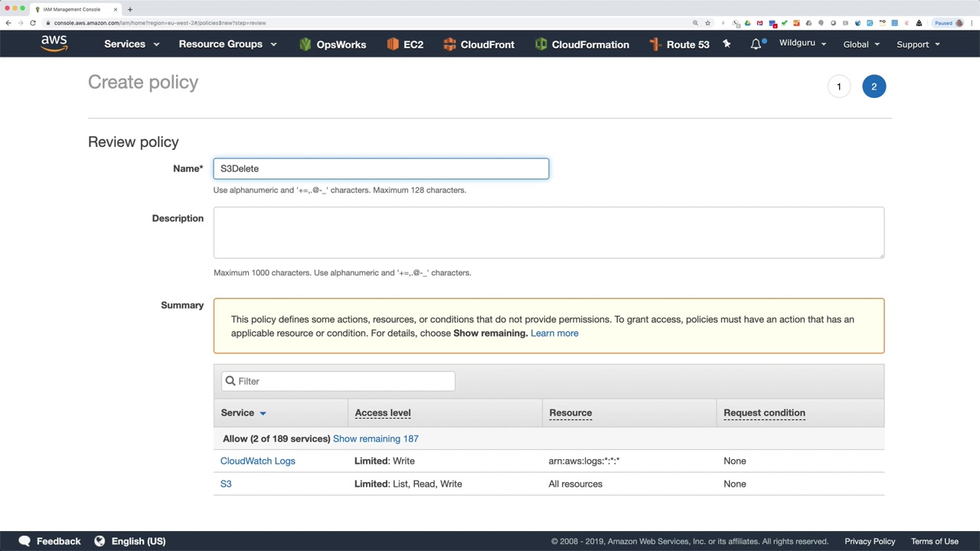Click the pin shortcuts icon in navbar
980x551 pixels.
(x=727, y=44)
